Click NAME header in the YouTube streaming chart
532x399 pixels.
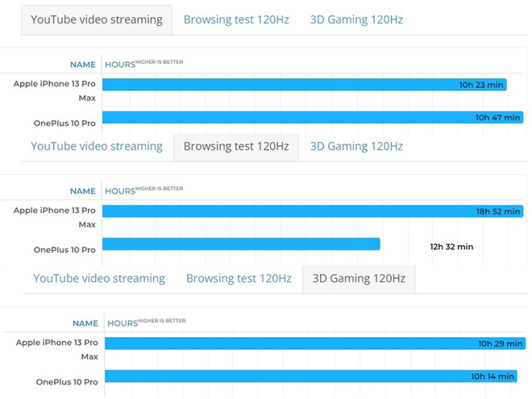pyautogui.click(x=83, y=64)
